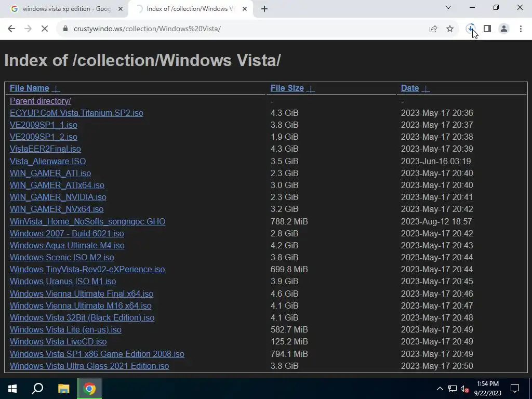Click the Chrome taskbar icon

click(x=89, y=389)
